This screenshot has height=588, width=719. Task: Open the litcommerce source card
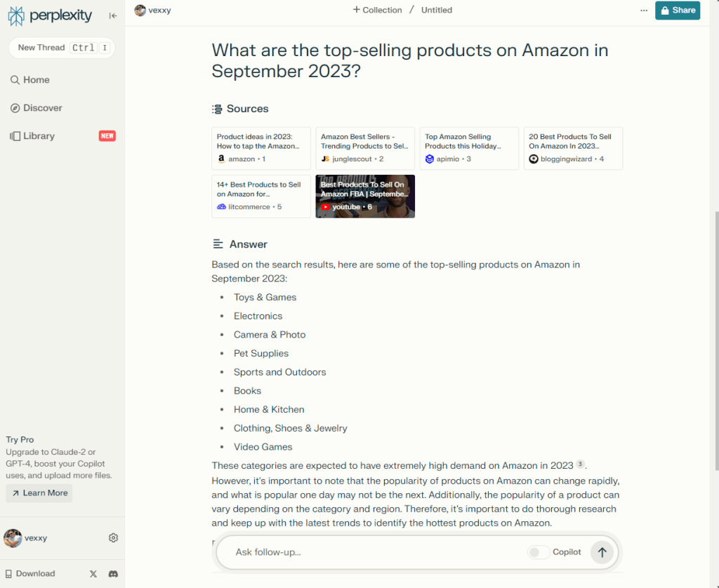tap(261, 196)
